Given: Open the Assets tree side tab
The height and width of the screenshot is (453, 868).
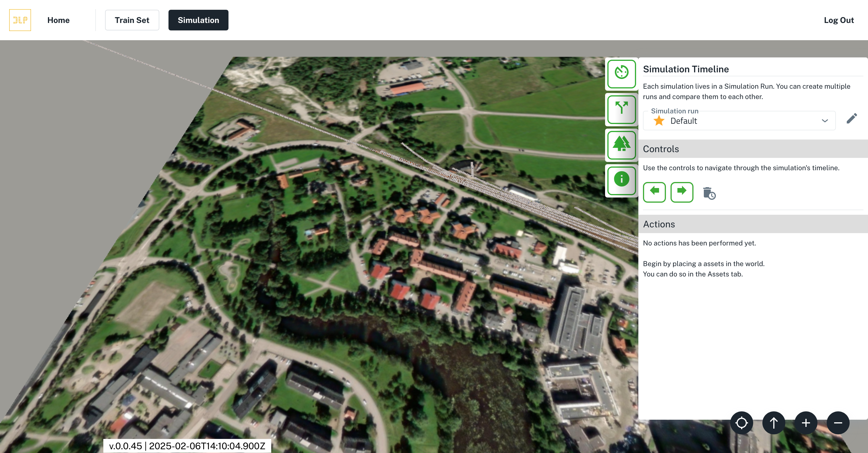Looking at the screenshot, I should click(x=621, y=145).
